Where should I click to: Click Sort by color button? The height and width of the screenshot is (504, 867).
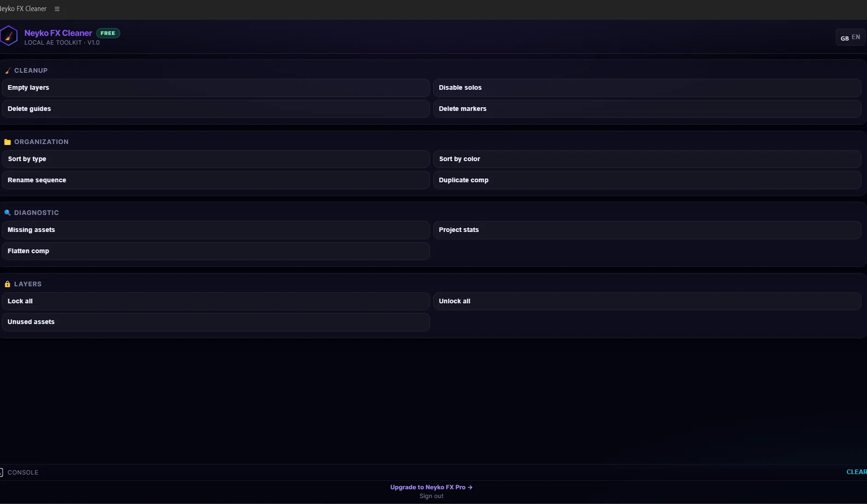[647, 159]
